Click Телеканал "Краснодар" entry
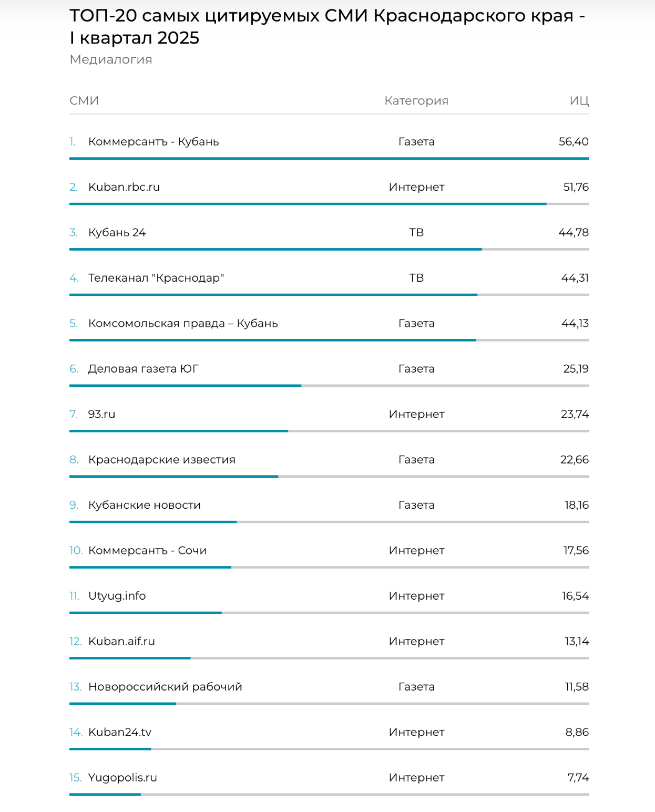The height and width of the screenshot is (812, 655). [156, 278]
